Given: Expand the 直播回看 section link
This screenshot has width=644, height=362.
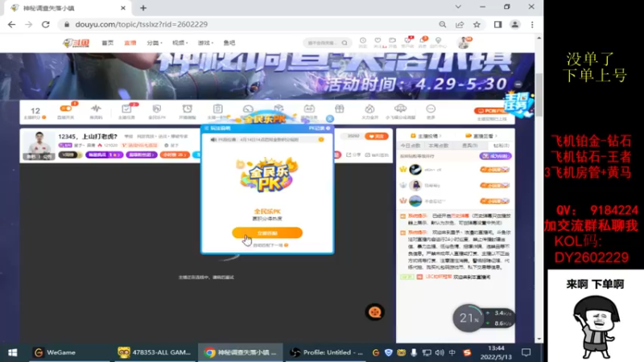Looking at the screenshot, I should tap(481, 136).
